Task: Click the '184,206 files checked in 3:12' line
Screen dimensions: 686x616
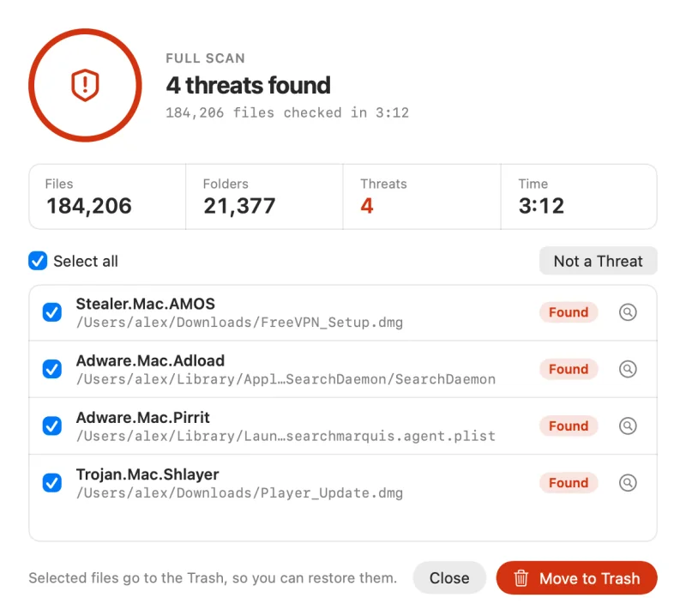Action: click(x=287, y=113)
